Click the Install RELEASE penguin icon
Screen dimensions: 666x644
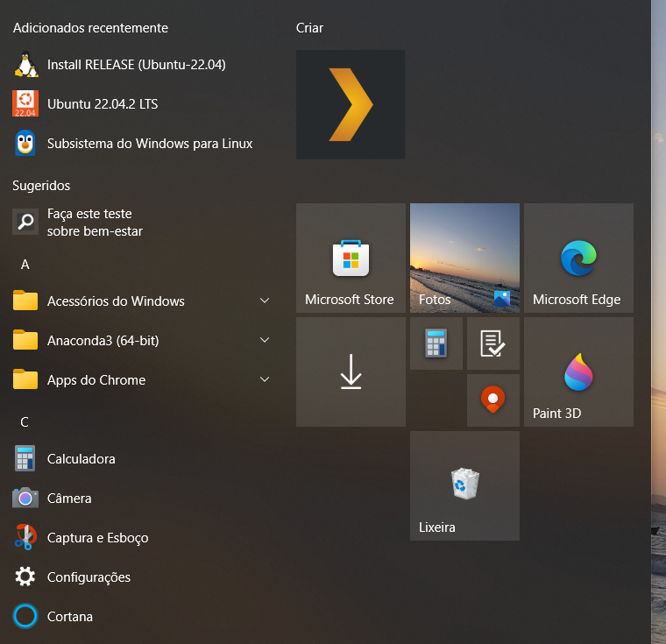25,65
